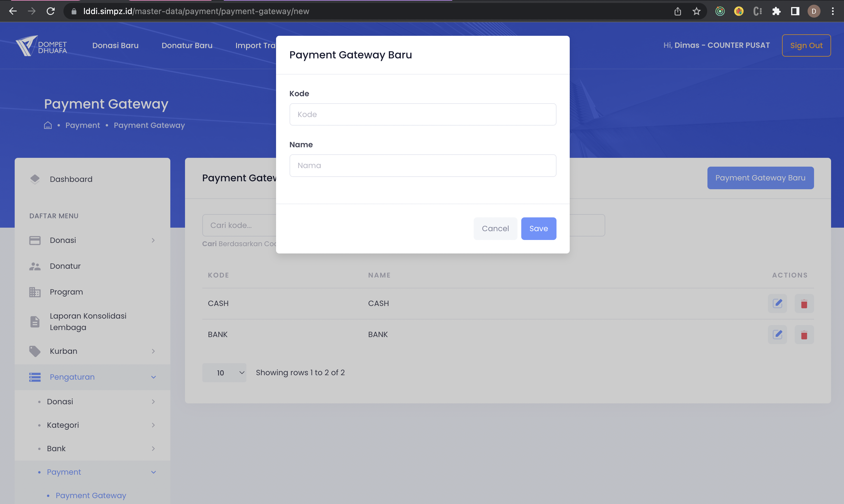The image size is (844, 504).
Task: Expand the Payment submenu chevron
Action: [154, 472]
